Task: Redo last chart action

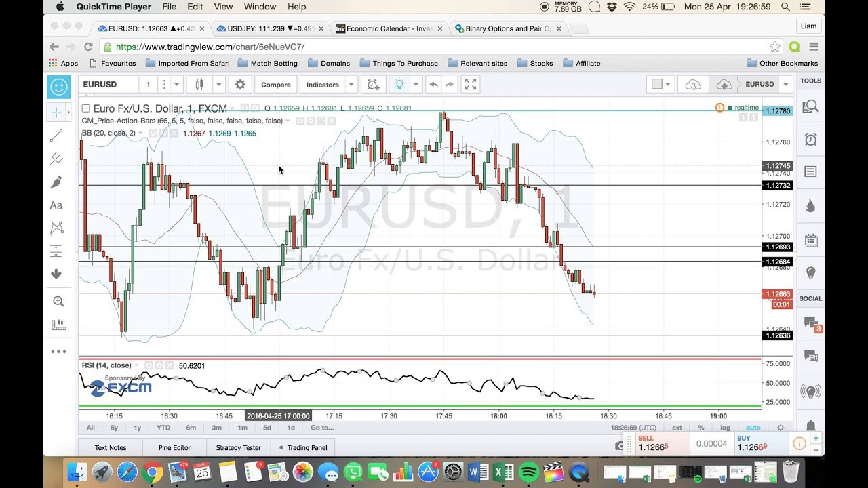Action: [449, 85]
